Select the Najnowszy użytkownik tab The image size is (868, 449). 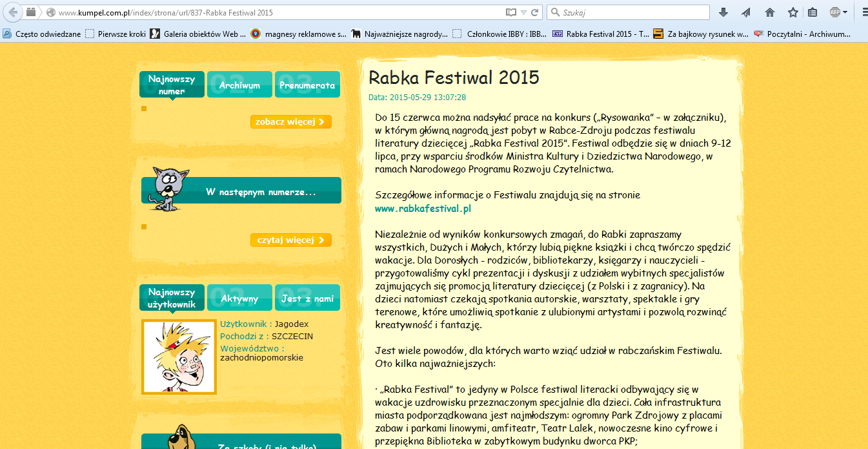point(172,298)
